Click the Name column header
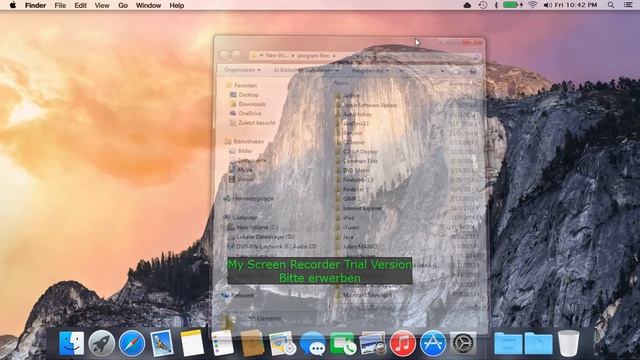This screenshot has height=360, width=640. point(341,83)
